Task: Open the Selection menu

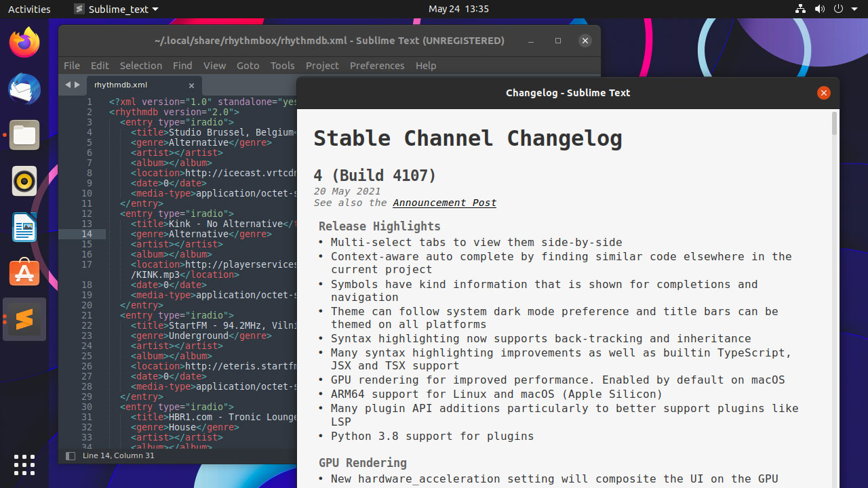Action: (141, 66)
